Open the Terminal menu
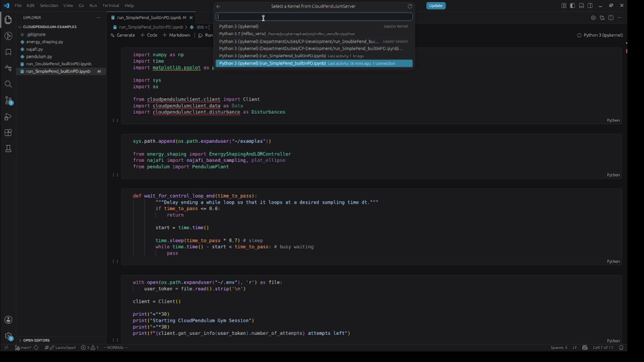The image size is (644, 362). point(111,6)
